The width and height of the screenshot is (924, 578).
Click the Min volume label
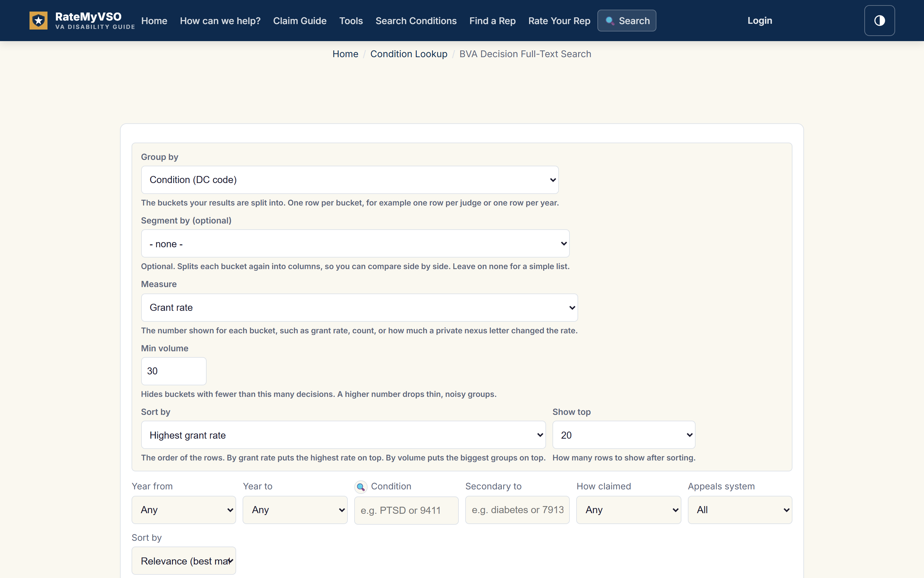(165, 348)
